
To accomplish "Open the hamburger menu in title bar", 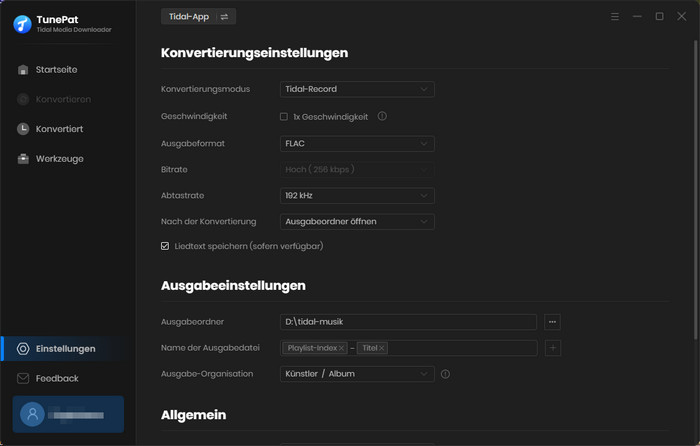I will click(x=615, y=17).
